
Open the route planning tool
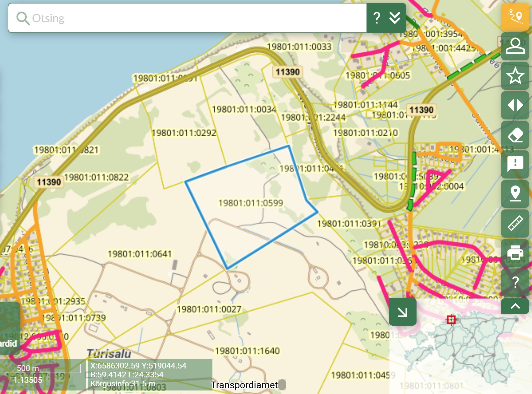click(x=515, y=17)
